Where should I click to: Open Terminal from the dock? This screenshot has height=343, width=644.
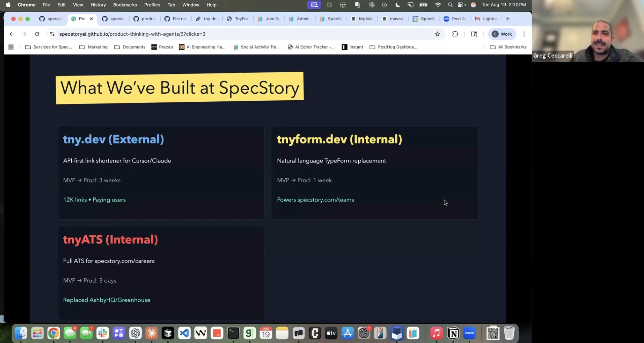(x=233, y=333)
